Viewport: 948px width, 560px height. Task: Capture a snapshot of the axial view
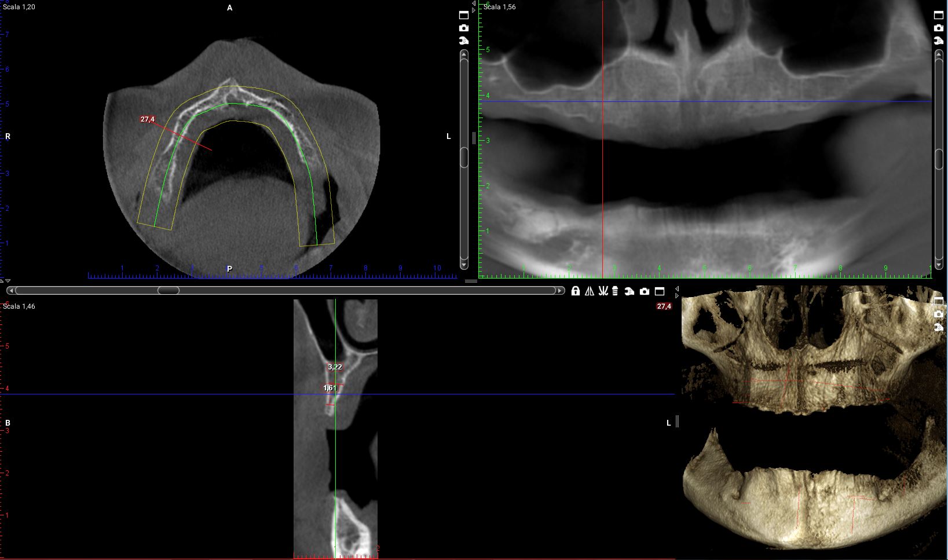(x=464, y=28)
